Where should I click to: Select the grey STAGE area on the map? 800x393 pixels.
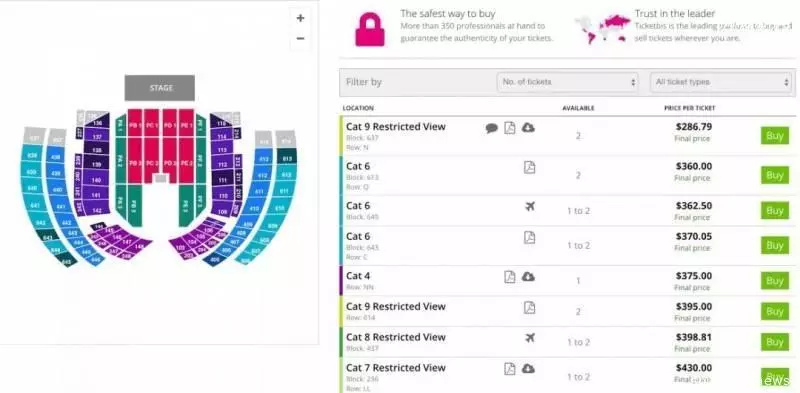click(160, 88)
